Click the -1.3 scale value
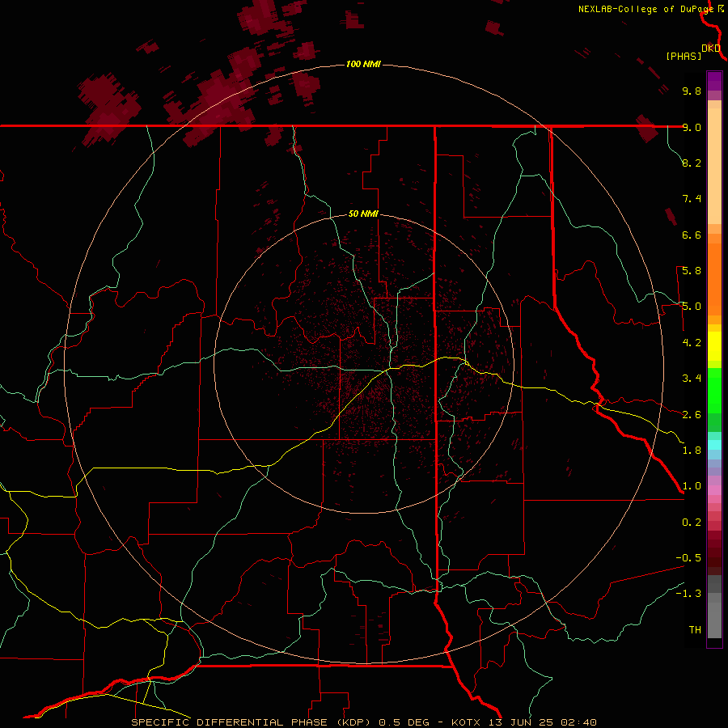 [688, 594]
